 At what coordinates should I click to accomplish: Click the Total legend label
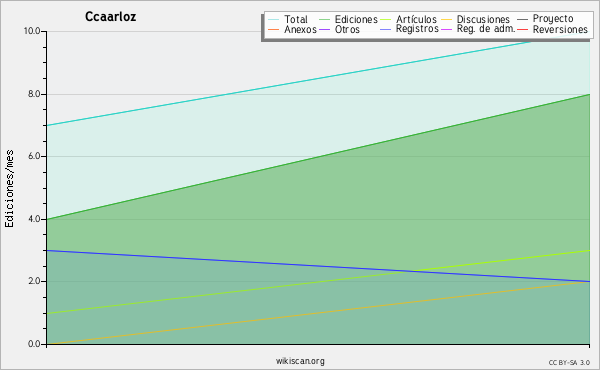coord(296,19)
